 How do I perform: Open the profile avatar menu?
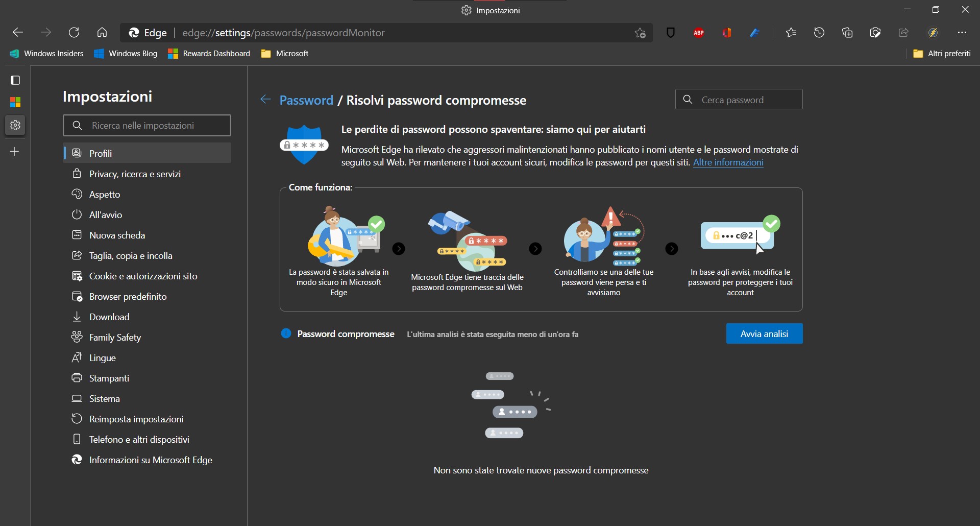[933, 33]
